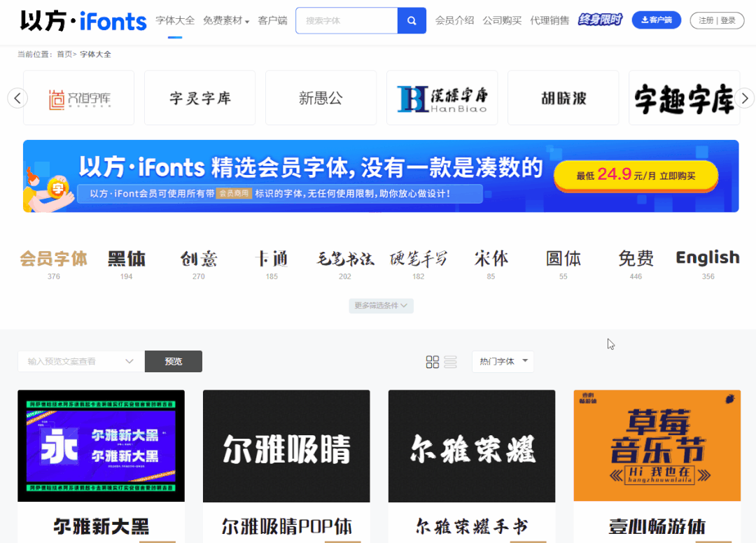Open the 造字工房 foundry logo card

[79, 98]
